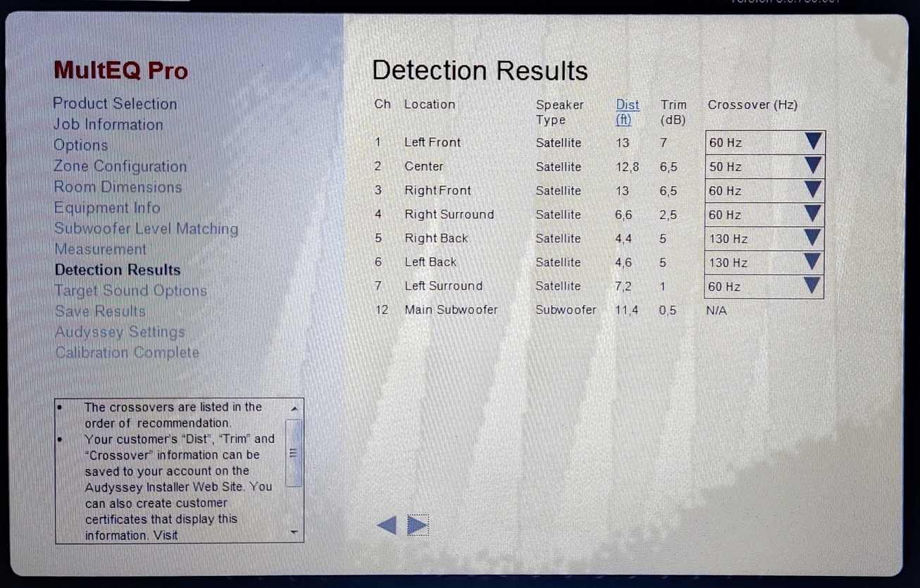Open Job Information step
The height and width of the screenshot is (588, 920).
108,125
